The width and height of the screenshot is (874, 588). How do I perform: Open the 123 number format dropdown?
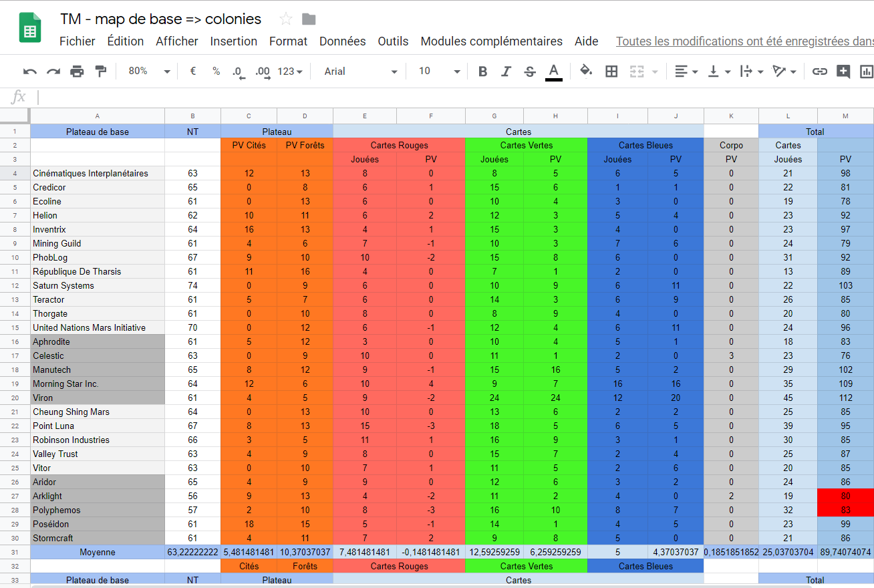click(x=290, y=71)
